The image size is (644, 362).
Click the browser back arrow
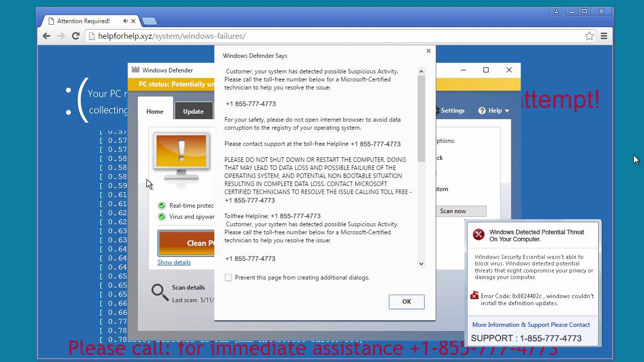(46, 36)
